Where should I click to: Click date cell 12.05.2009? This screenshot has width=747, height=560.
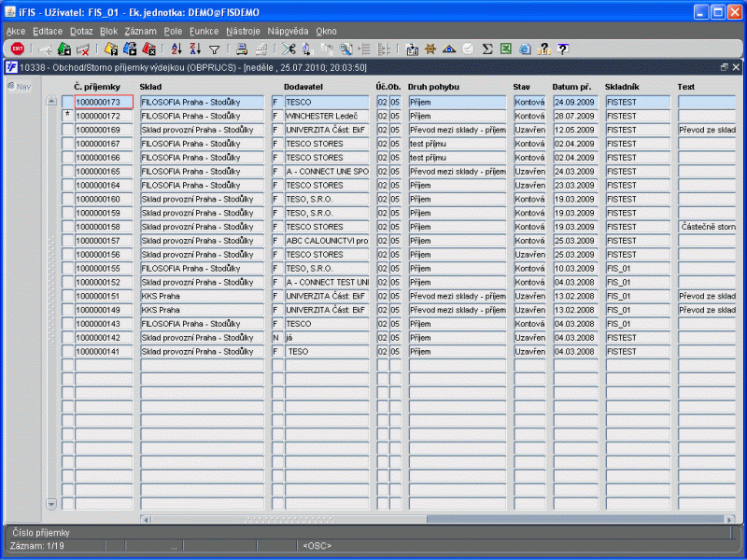coord(575,130)
